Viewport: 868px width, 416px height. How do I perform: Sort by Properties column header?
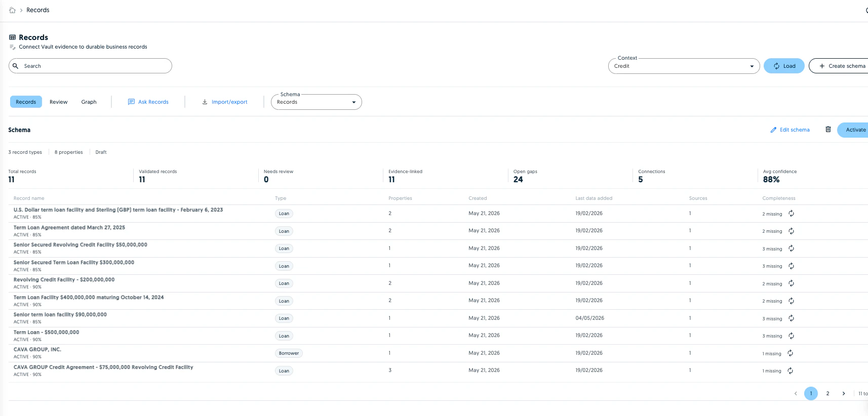[400, 198]
